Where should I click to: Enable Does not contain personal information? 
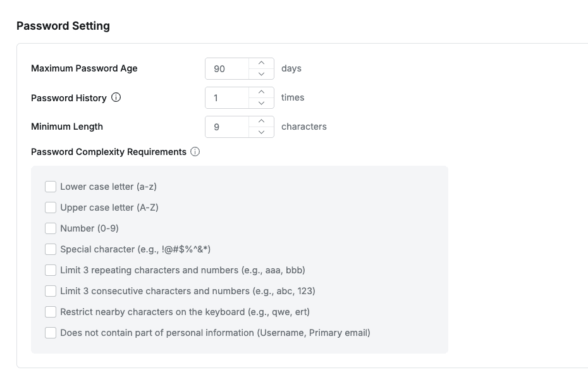coord(51,333)
